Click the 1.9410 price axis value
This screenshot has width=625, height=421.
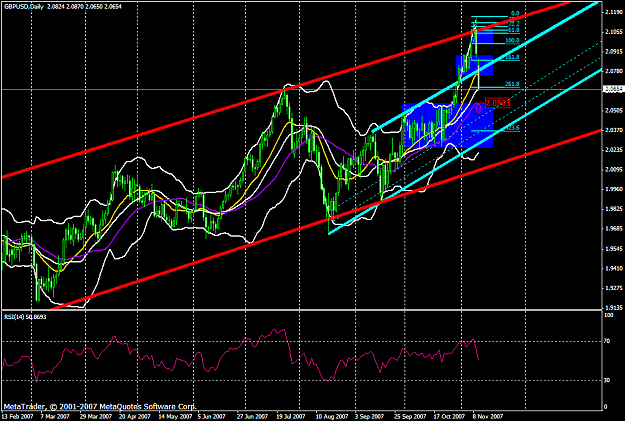tap(614, 268)
